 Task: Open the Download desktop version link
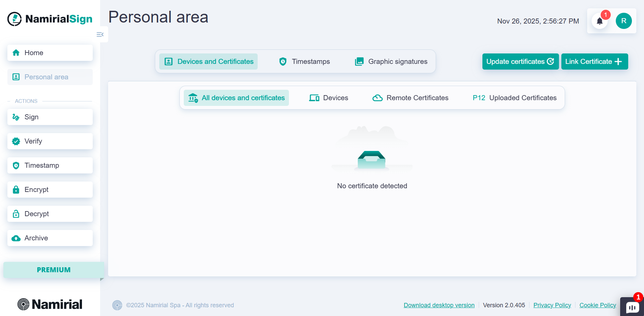click(439, 305)
